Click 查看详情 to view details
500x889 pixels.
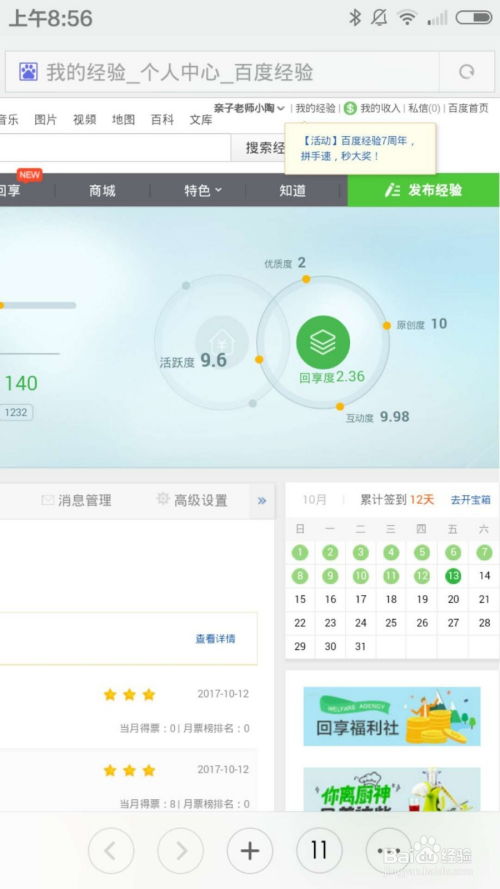tap(215, 639)
